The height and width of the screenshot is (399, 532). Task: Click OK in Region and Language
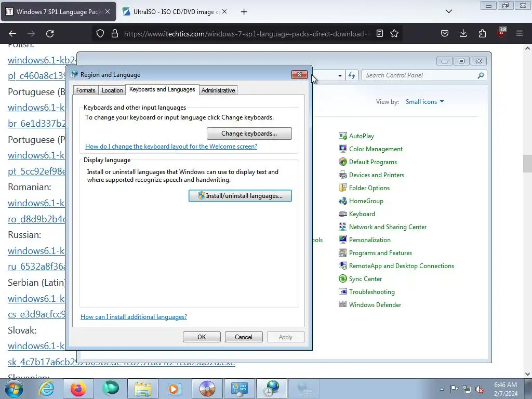pyautogui.click(x=202, y=337)
